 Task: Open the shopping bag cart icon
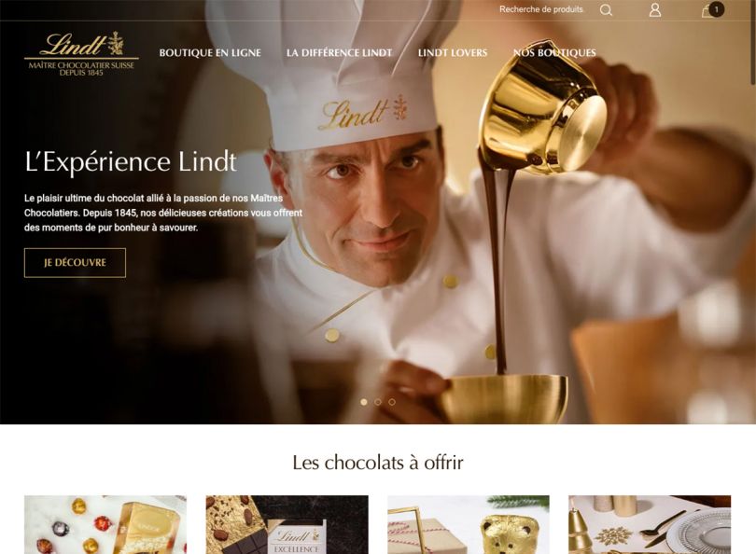pyautogui.click(x=707, y=10)
